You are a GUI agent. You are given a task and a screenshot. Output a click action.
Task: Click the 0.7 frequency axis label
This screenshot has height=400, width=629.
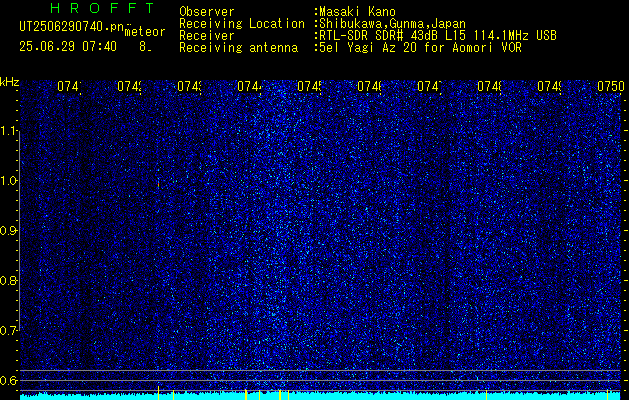pyautogui.click(x=9, y=330)
